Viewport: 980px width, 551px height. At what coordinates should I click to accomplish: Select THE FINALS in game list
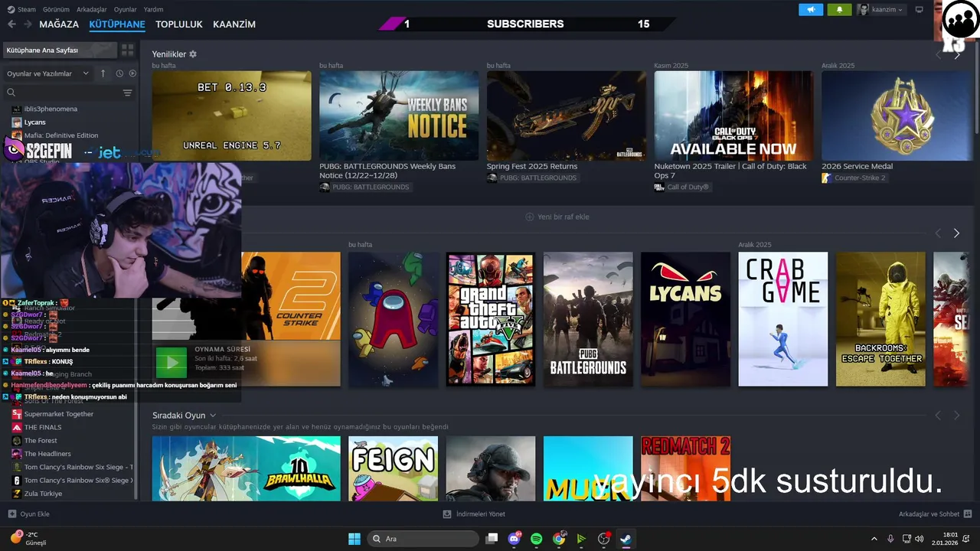click(x=43, y=427)
